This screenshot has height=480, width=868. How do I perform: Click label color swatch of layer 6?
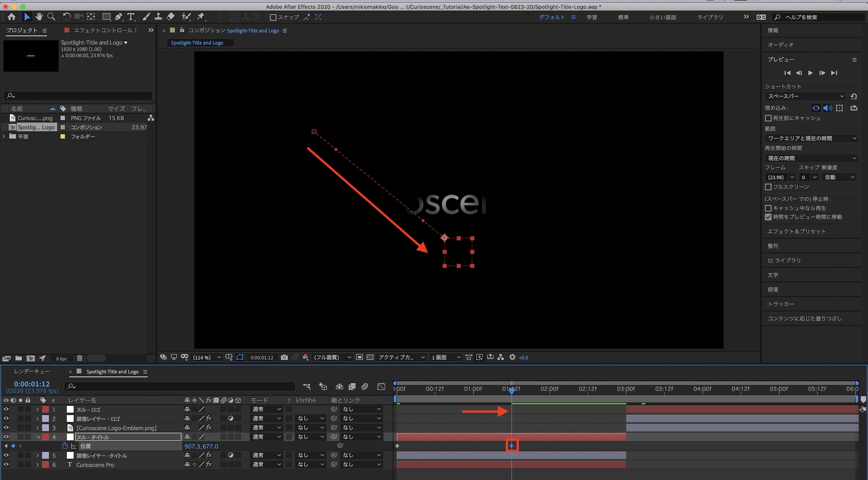pyautogui.click(x=46, y=465)
